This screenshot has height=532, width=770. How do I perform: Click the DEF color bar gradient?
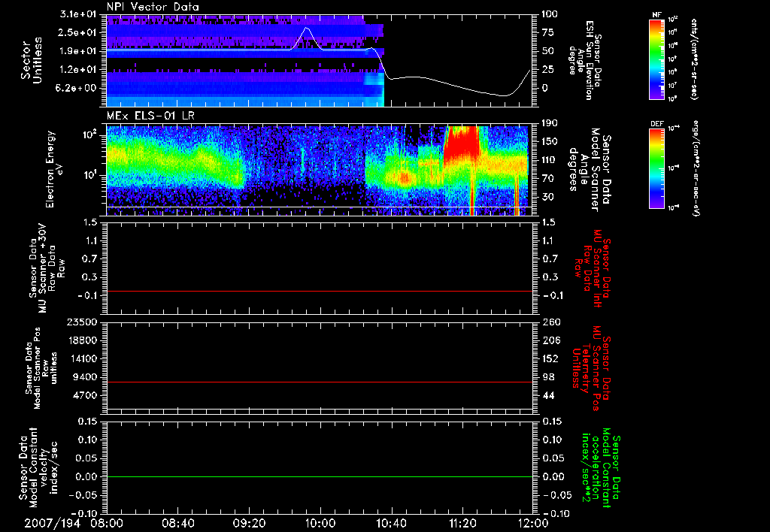(656, 168)
